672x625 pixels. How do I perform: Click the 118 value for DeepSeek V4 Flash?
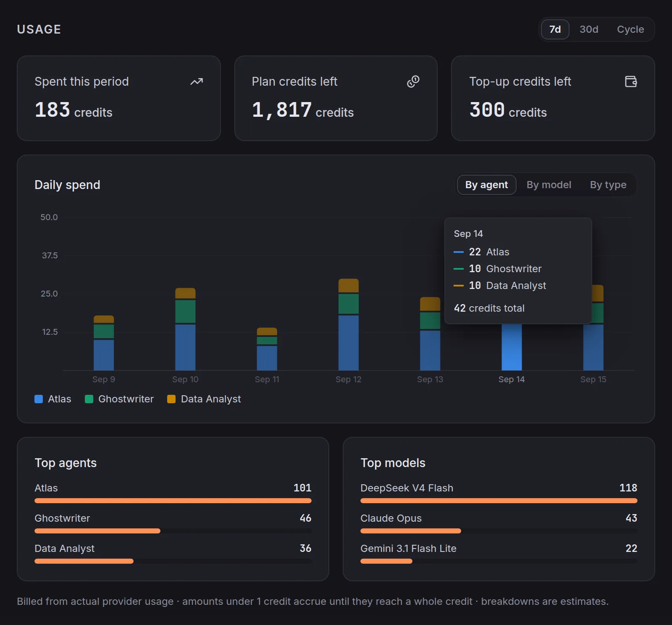coord(628,488)
